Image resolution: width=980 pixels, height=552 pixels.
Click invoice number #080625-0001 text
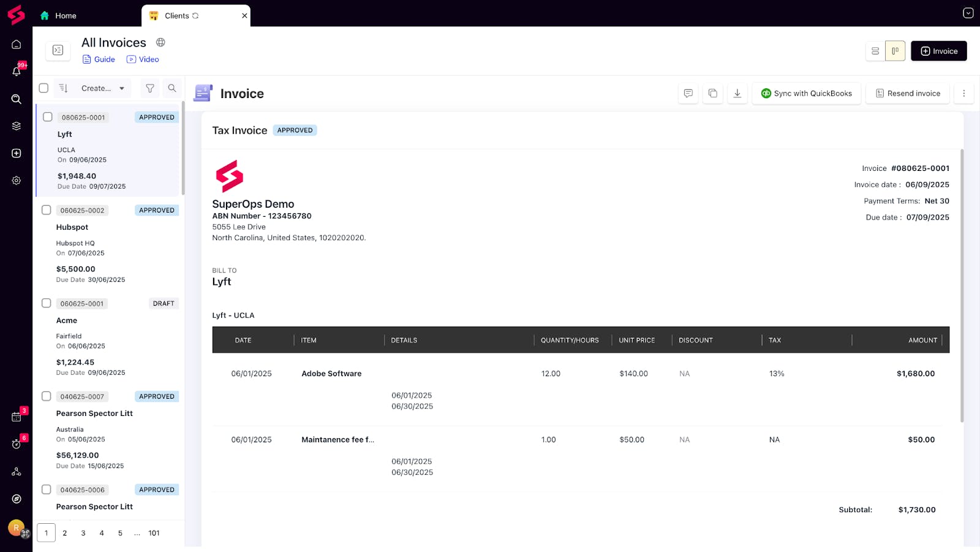coord(920,168)
